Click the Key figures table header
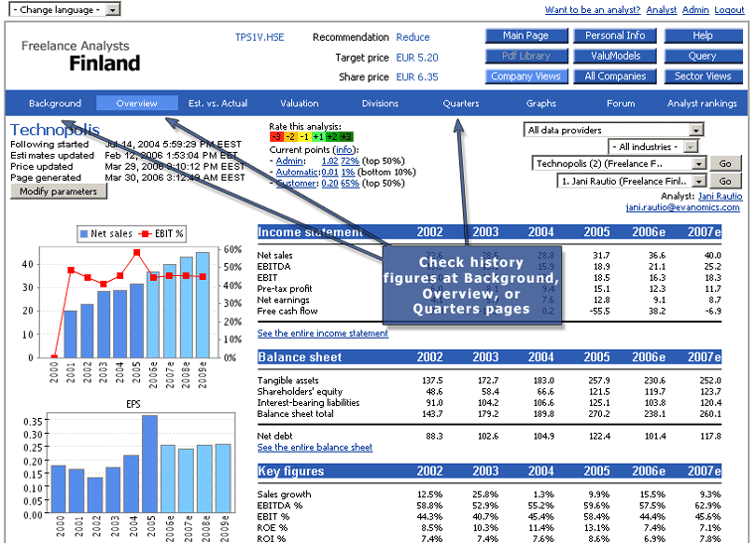The width and height of the screenshot is (756, 543). (490, 472)
